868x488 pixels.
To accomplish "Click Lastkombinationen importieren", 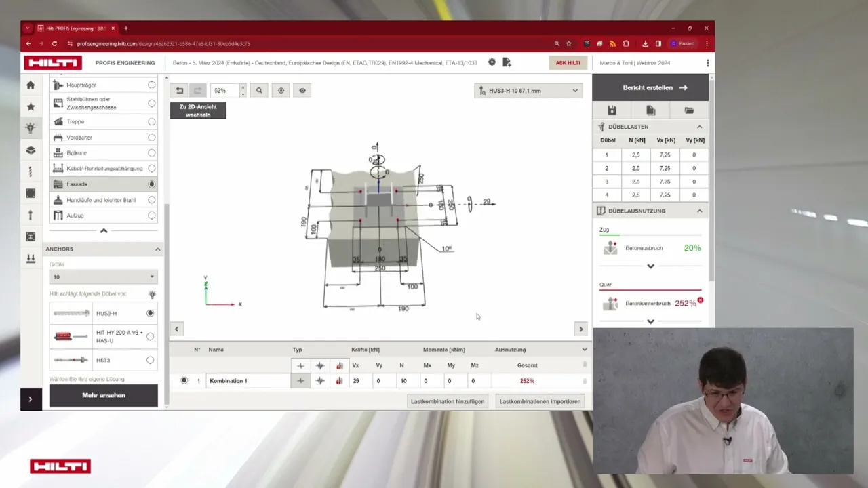I will (x=540, y=401).
